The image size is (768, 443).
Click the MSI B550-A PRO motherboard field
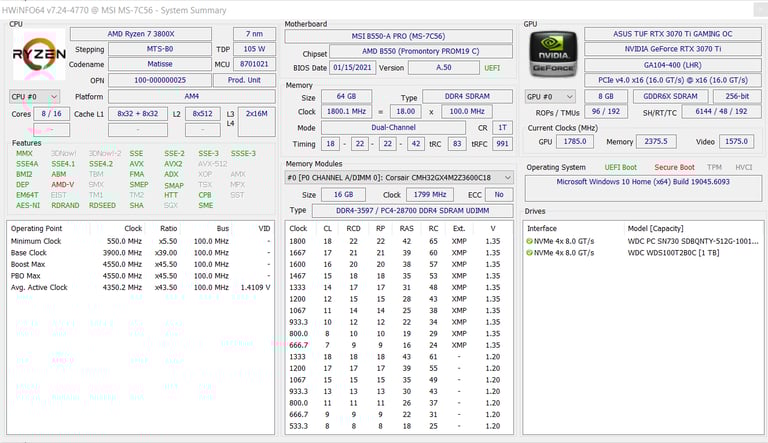click(x=398, y=36)
